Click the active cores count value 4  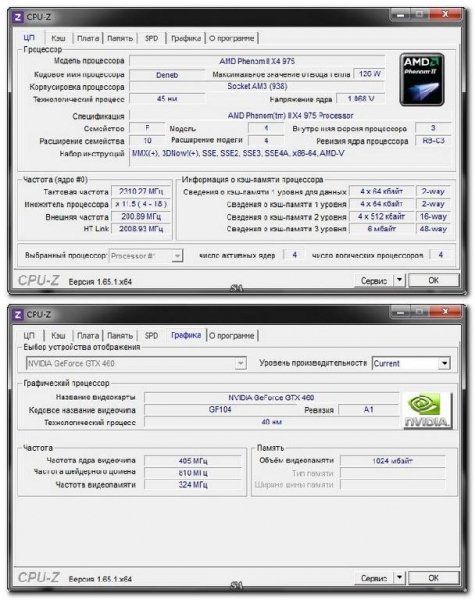pos(294,255)
